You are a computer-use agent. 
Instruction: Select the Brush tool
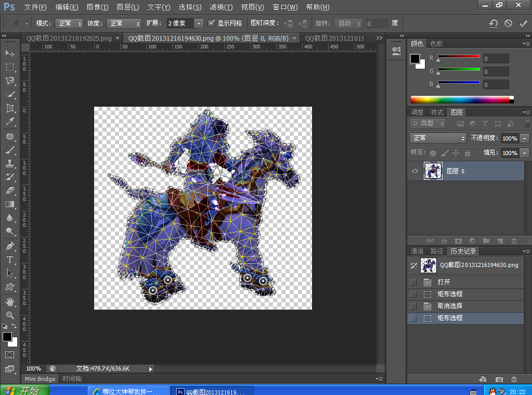(10, 150)
